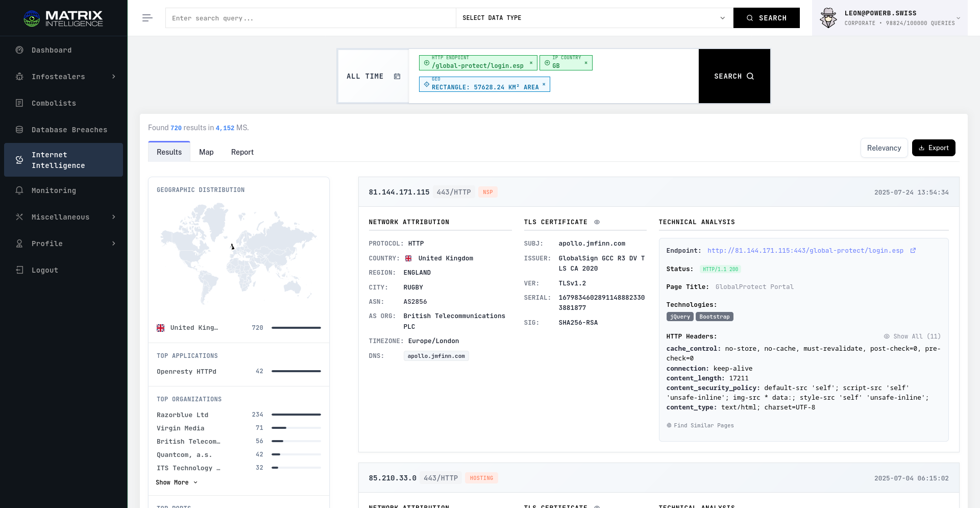The width and height of the screenshot is (980, 508).
Task: Remove the /global-protect/login.esp endpoint filter
Action: [531, 63]
